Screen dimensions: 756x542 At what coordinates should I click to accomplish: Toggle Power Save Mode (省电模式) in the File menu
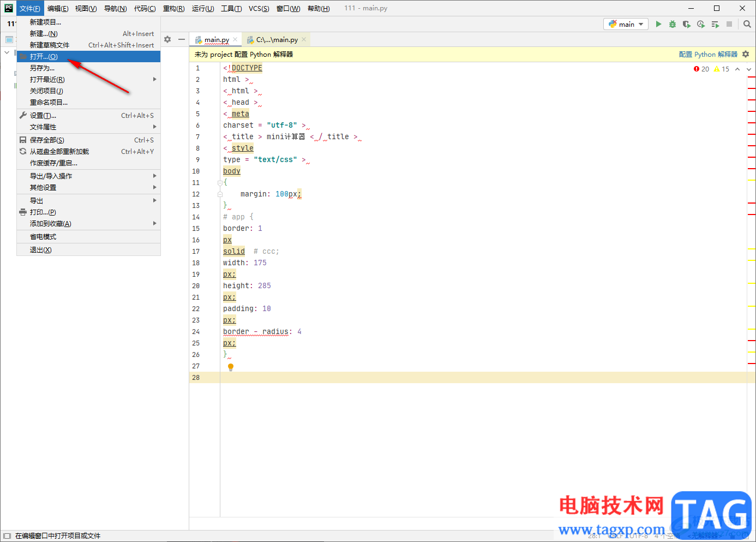(43, 237)
